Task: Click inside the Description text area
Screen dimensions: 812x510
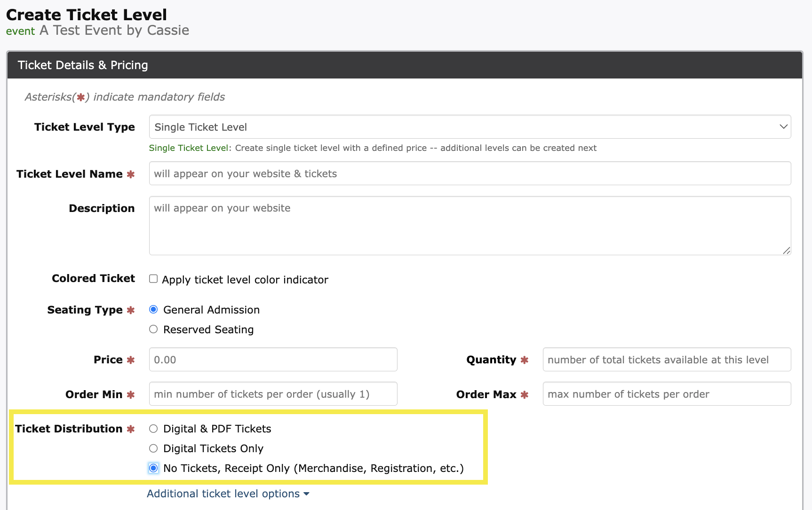Action: pos(469,226)
